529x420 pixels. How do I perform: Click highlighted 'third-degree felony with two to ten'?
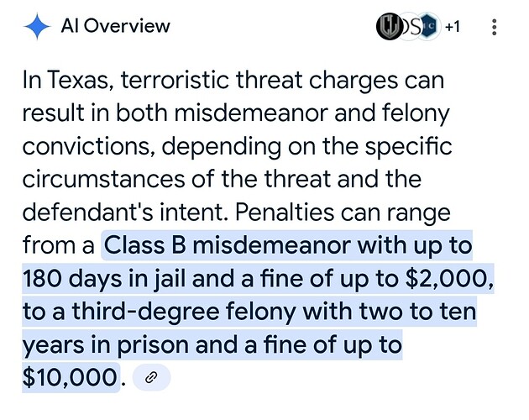point(274,312)
